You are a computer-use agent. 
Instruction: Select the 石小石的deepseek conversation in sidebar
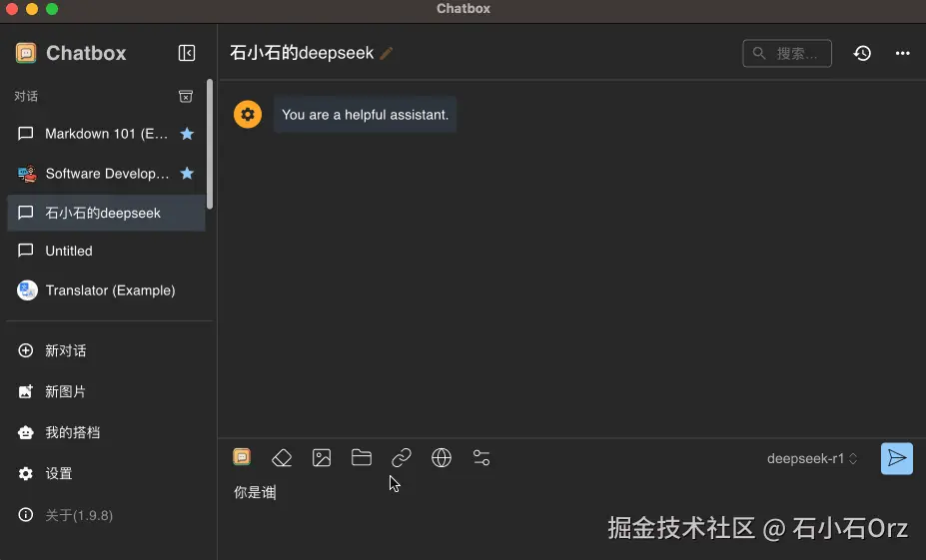click(x=106, y=213)
